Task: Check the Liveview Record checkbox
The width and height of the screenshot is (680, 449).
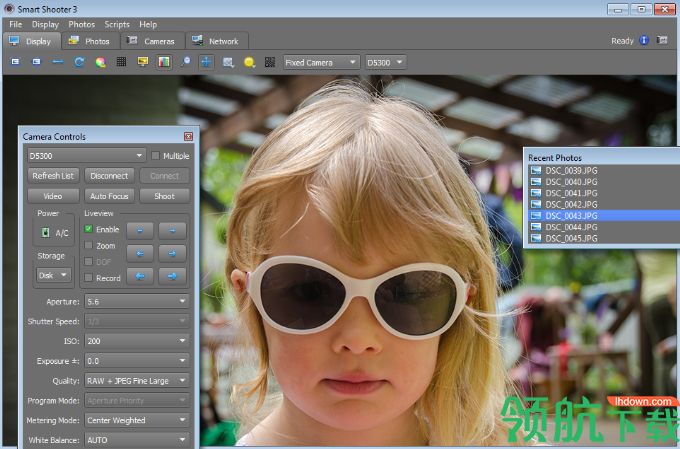Action: [x=88, y=278]
